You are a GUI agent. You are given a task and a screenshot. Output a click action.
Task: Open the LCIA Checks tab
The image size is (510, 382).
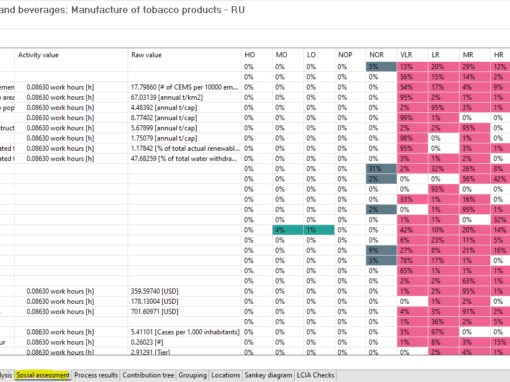pyautogui.click(x=315, y=375)
